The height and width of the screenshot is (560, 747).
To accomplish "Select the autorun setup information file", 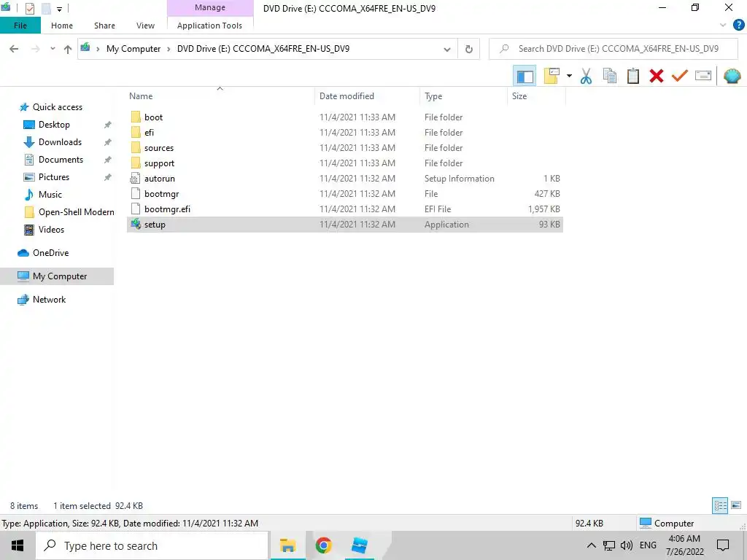I will [345, 178].
